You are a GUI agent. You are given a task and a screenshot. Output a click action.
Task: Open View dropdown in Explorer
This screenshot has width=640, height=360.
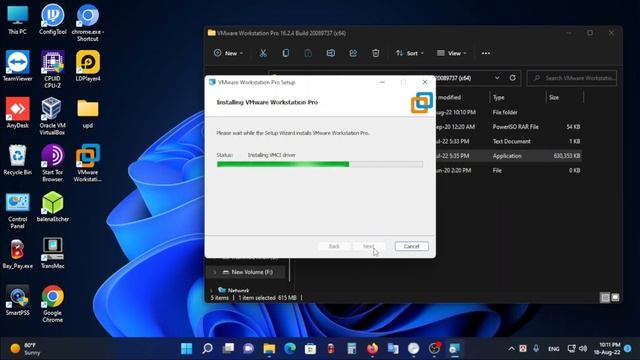pyautogui.click(x=451, y=53)
